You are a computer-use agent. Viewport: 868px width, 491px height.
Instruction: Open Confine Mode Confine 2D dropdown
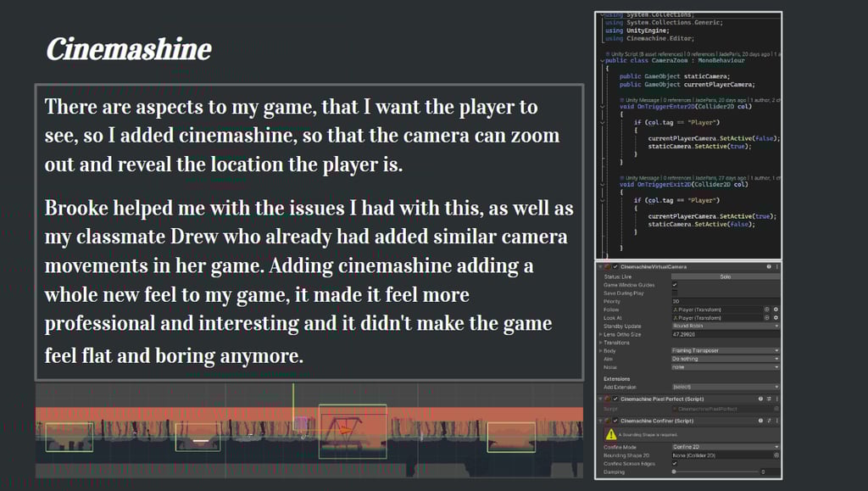(726, 447)
